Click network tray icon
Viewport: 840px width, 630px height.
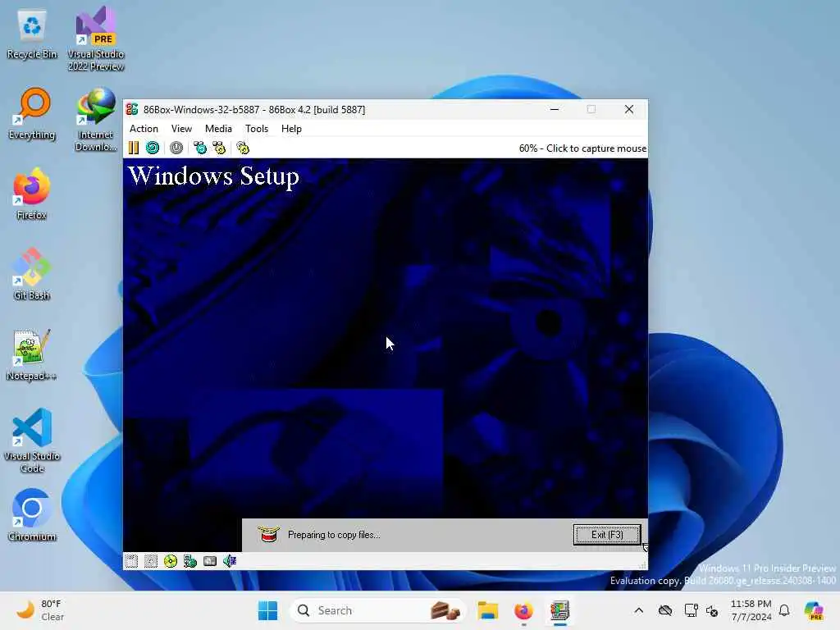(691, 610)
